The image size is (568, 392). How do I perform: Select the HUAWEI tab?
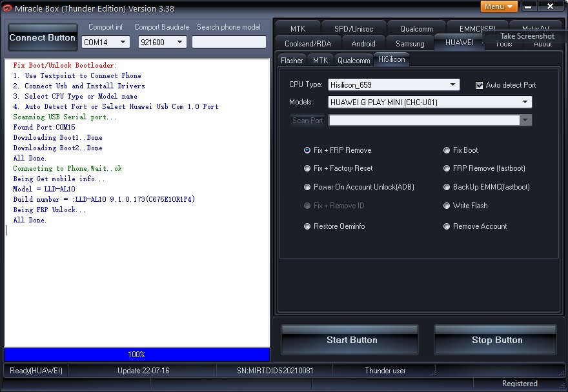[460, 43]
